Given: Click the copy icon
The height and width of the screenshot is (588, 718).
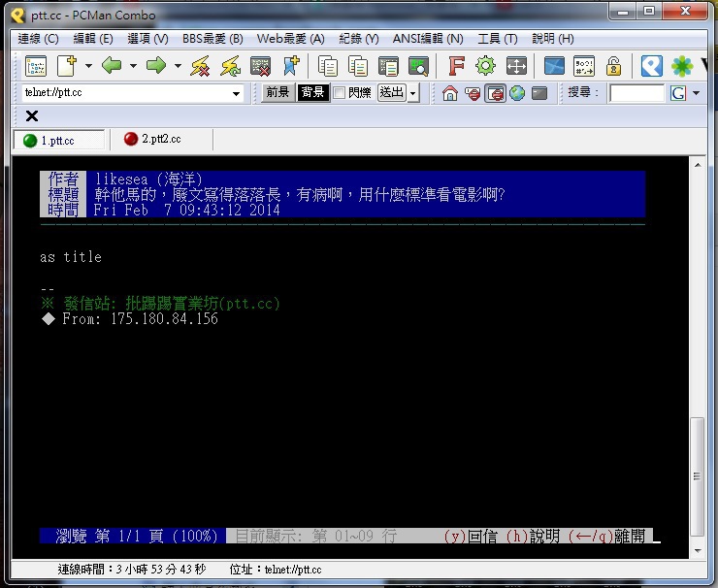Looking at the screenshot, I should click(328, 66).
